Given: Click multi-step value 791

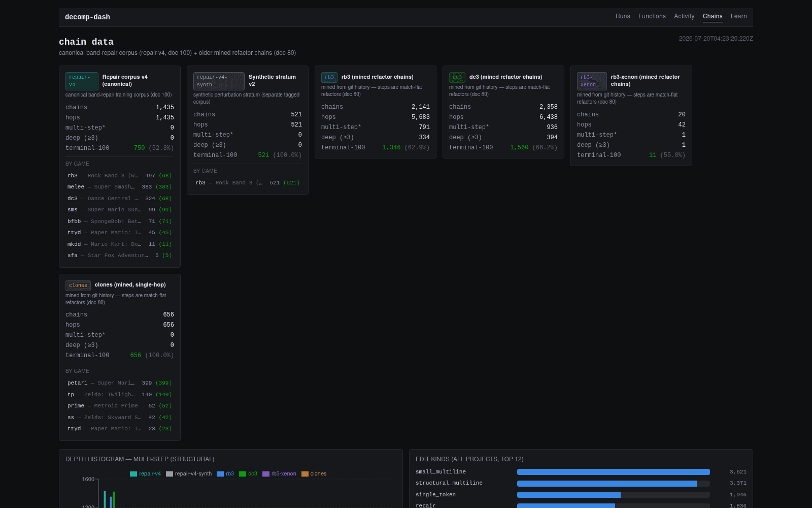Looking at the screenshot, I should click(x=424, y=127).
